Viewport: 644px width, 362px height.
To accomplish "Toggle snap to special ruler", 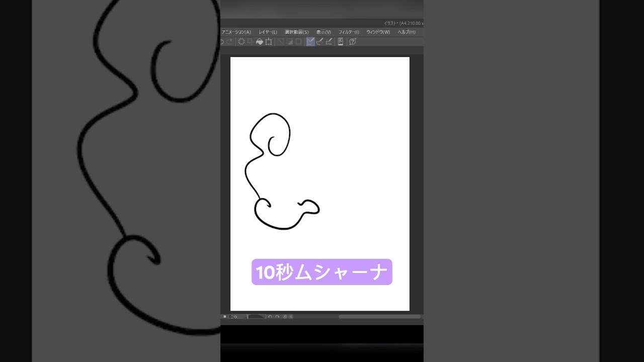I will (289, 42).
